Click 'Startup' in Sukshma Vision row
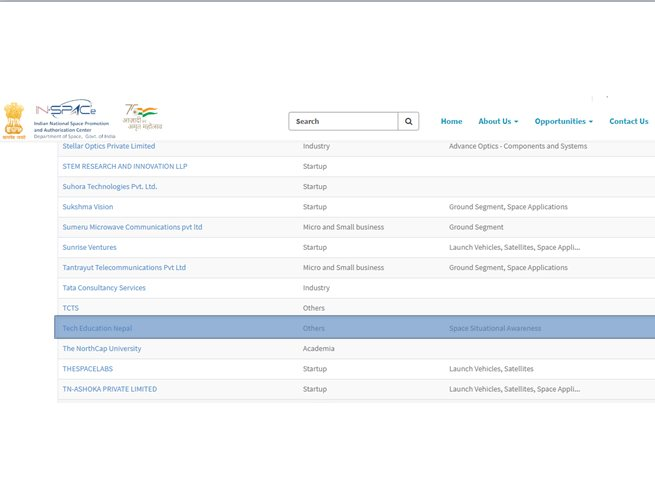The height and width of the screenshot is (493, 655). click(315, 207)
